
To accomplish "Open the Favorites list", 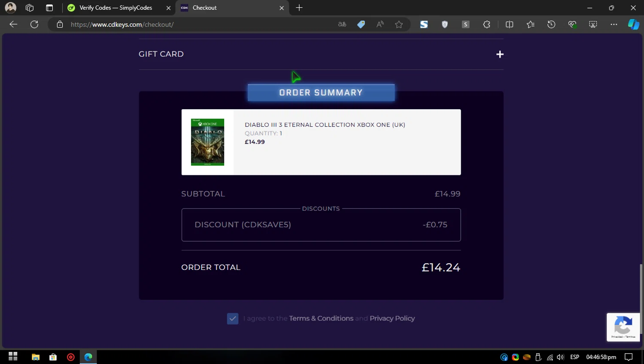I will click(531, 24).
